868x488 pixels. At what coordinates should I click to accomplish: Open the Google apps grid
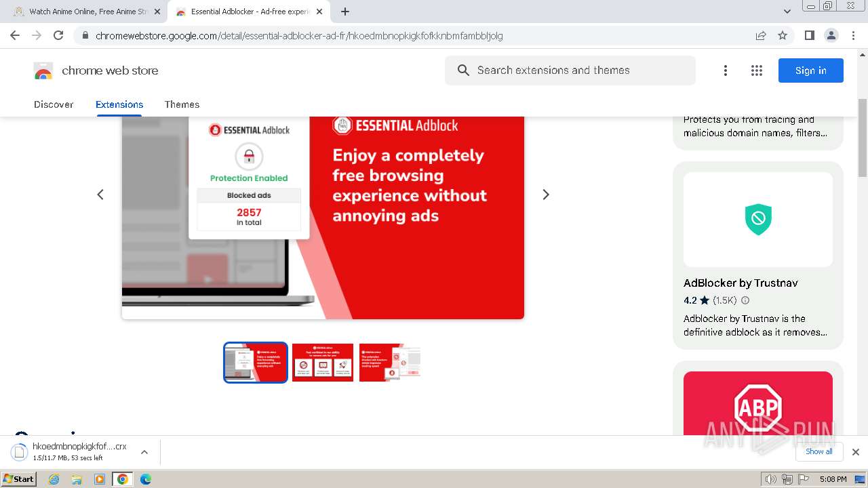click(x=757, y=70)
